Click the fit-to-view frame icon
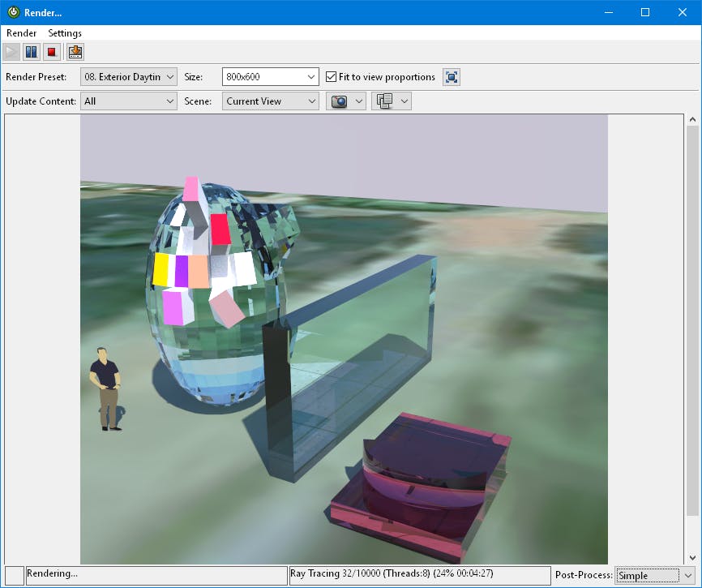This screenshot has width=702, height=588. coord(452,77)
